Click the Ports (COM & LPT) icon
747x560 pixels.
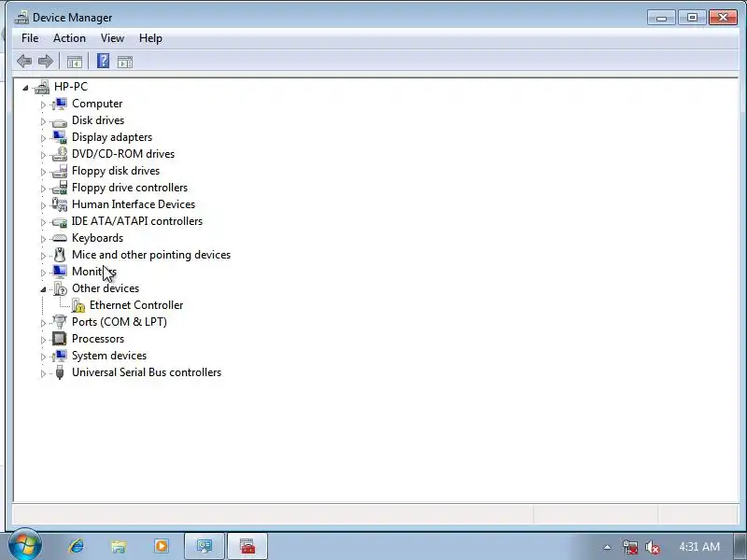click(x=60, y=322)
